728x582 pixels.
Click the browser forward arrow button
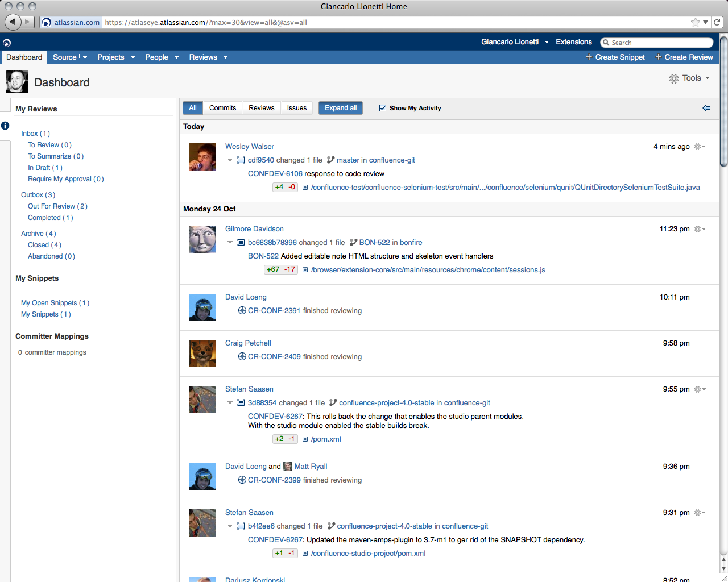point(28,22)
